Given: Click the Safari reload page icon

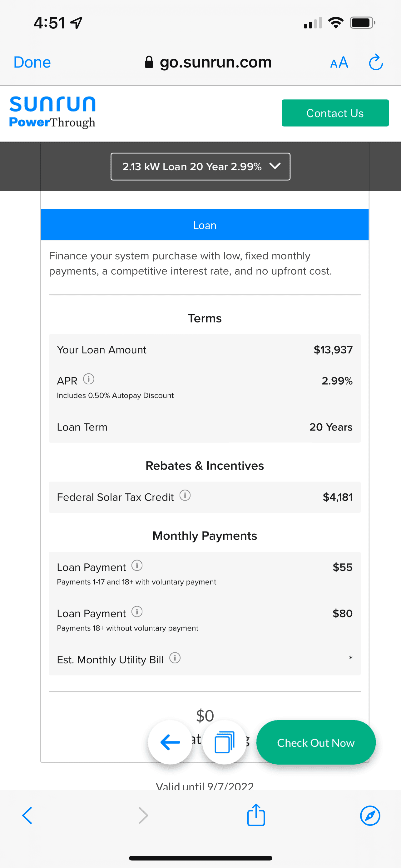Looking at the screenshot, I should tap(376, 62).
